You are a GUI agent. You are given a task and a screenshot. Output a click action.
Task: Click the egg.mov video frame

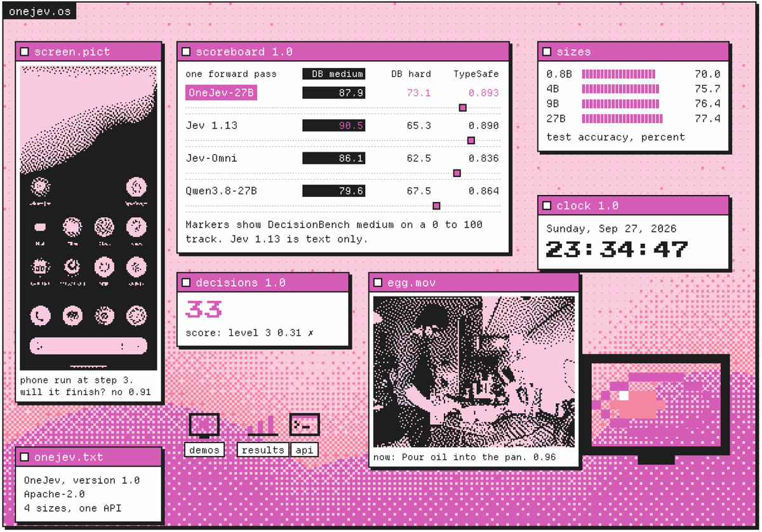coord(474,371)
